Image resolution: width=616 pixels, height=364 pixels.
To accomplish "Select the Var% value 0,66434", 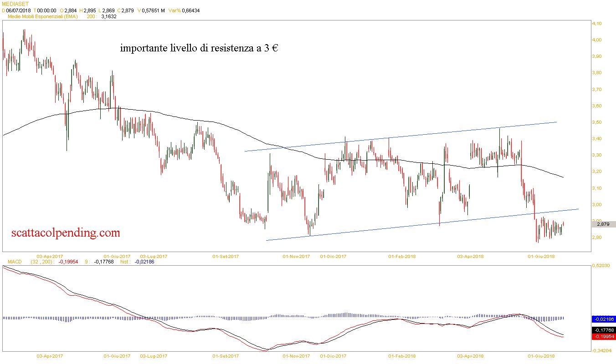I will pos(190,10).
